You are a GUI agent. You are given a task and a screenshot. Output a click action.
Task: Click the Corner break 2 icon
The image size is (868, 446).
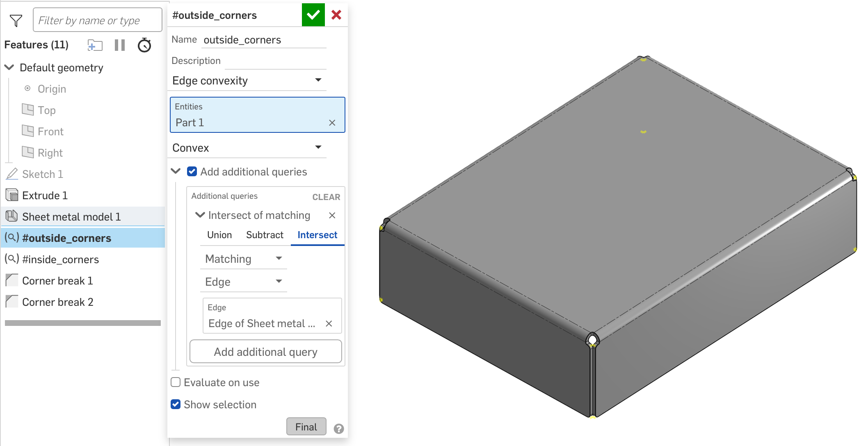12,302
